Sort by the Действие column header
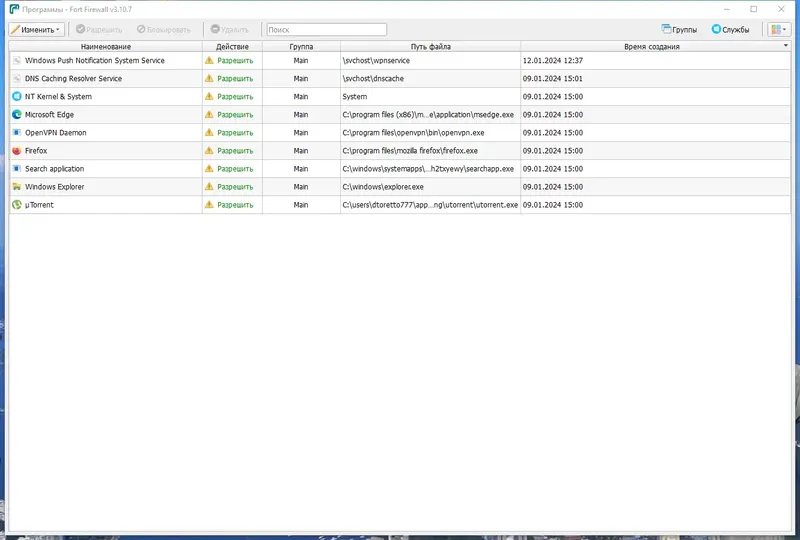Viewport: 800px width, 540px height. tap(232, 46)
